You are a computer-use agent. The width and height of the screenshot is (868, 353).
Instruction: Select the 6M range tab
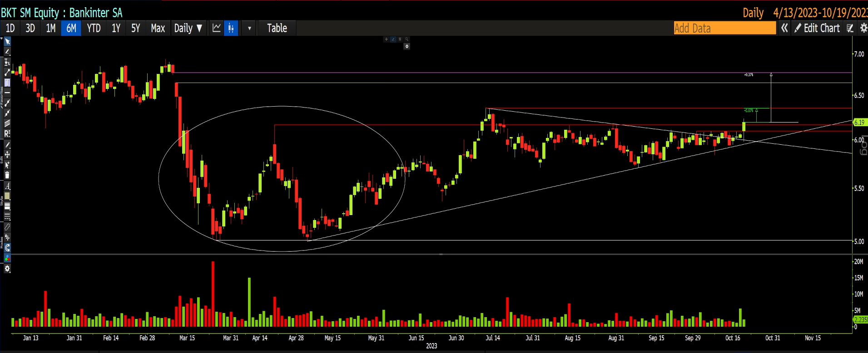tap(71, 28)
